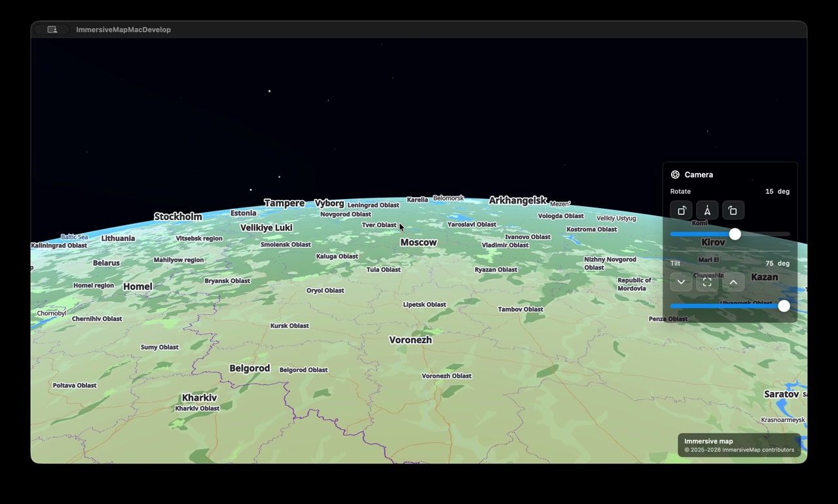The height and width of the screenshot is (504, 838).
Task: Click the 'Tilt' label in the Camera panel
Action: 675,264
